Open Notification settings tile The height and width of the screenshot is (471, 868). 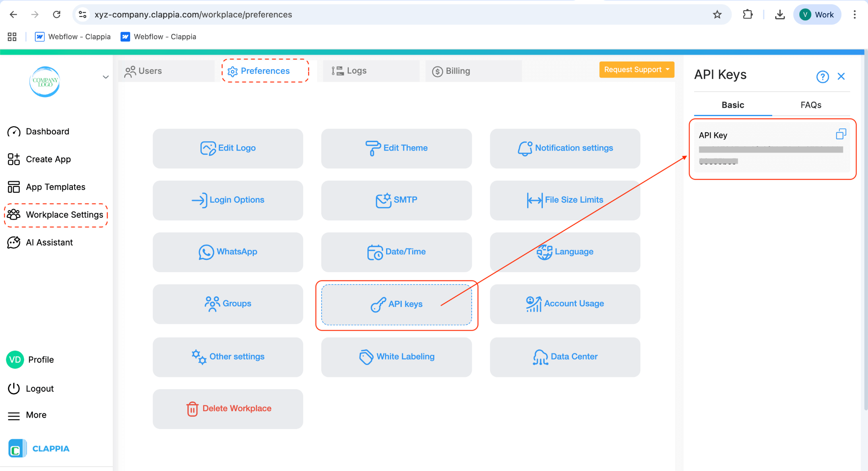pyautogui.click(x=565, y=148)
